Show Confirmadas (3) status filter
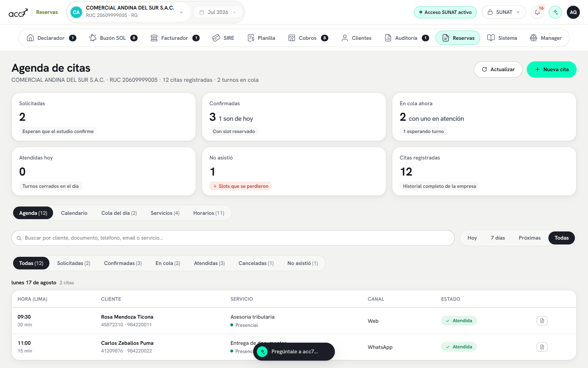 coord(123,263)
